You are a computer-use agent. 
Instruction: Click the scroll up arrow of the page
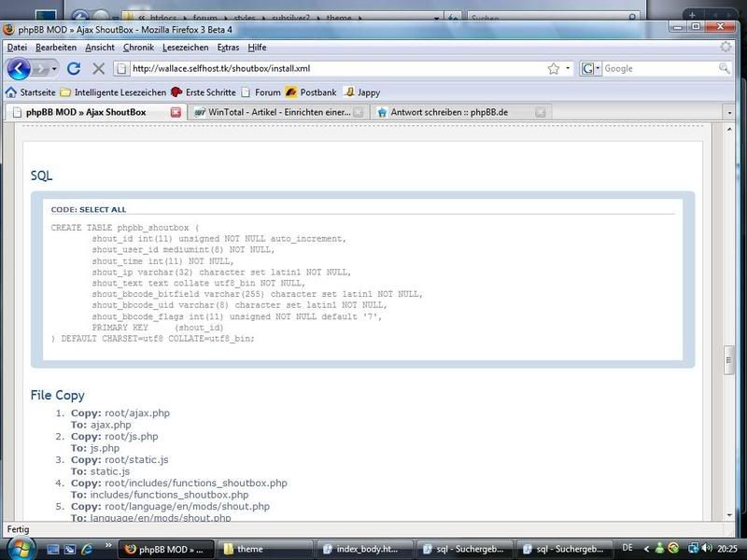729,129
